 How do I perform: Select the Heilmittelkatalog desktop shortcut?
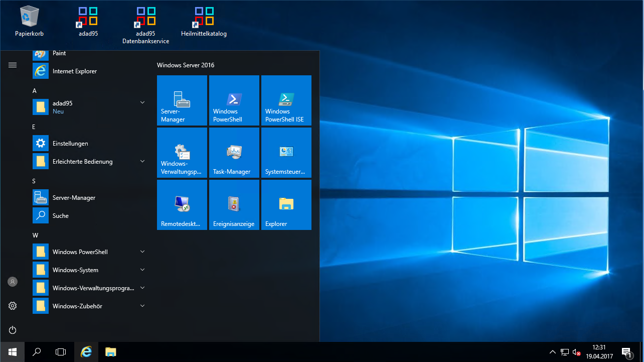tap(204, 21)
